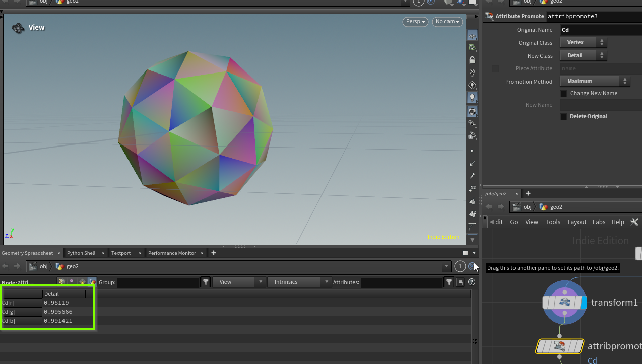Click the light bulb icon in viewport toolbar
The width and height of the screenshot is (642, 364).
472,97
